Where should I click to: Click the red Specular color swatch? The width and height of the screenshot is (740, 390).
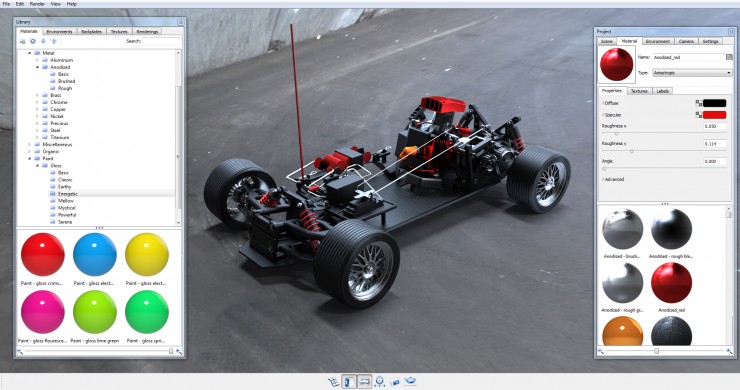click(715, 115)
